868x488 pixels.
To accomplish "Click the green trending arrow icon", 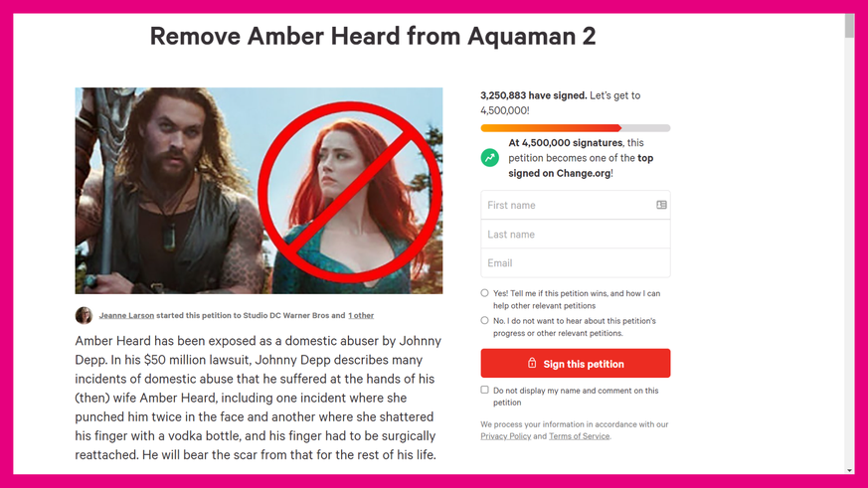I will coord(489,158).
